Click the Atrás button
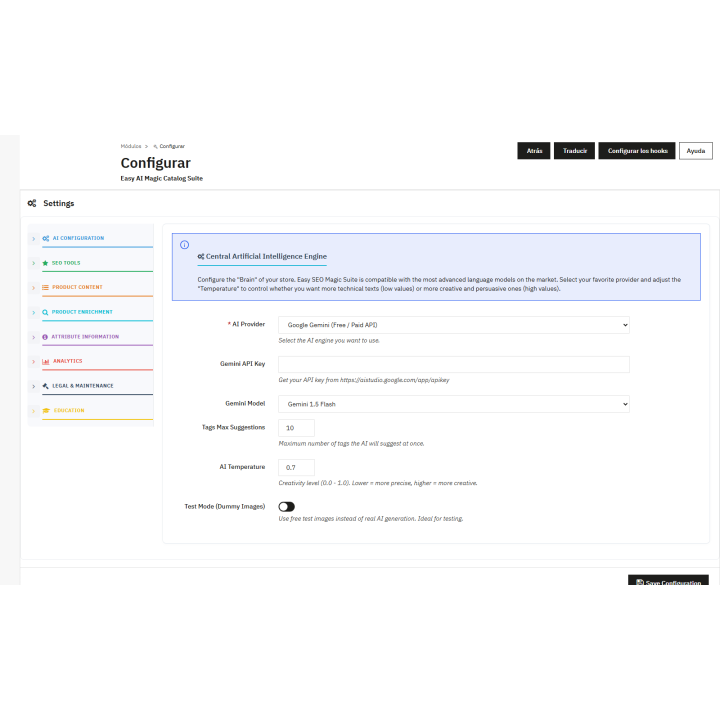 534,151
